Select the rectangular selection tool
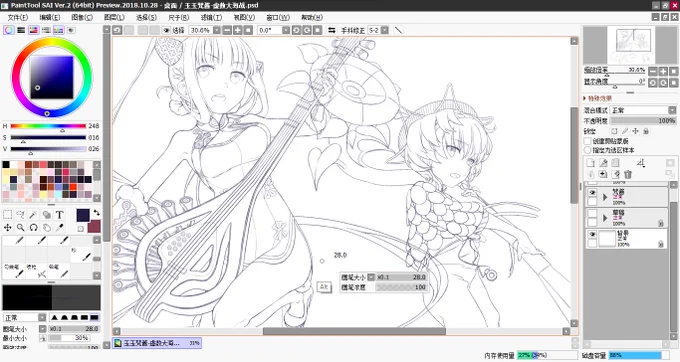 pyautogui.click(x=7, y=215)
